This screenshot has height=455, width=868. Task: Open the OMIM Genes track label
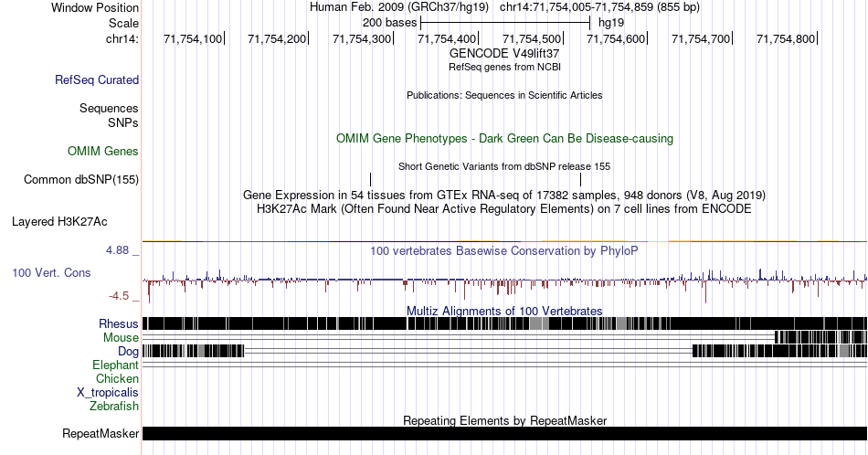point(103,151)
